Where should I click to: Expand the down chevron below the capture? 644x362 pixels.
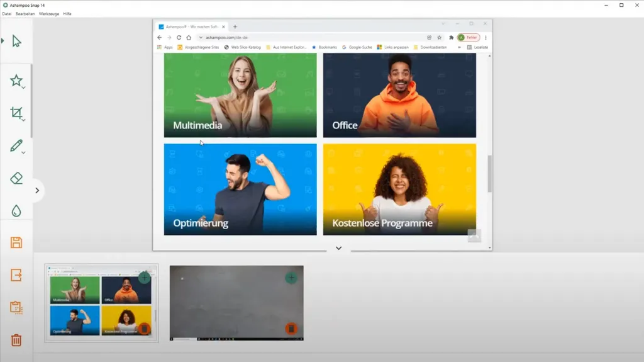tap(338, 248)
